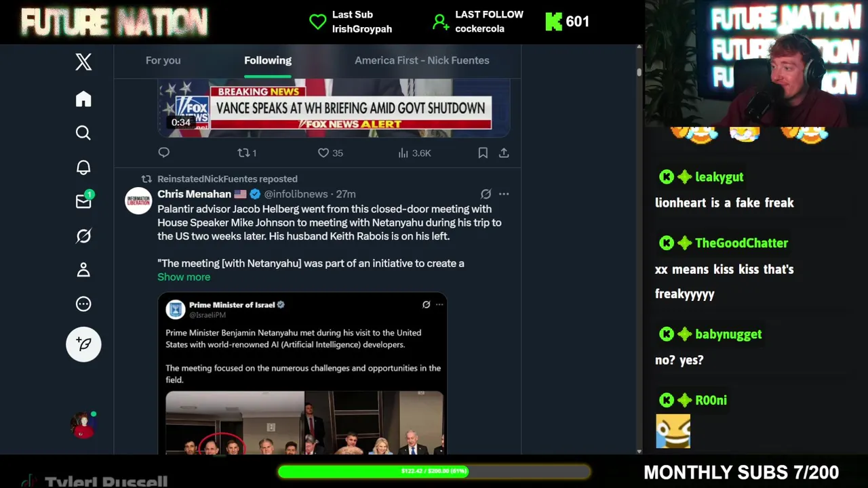The width and height of the screenshot is (868, 488).
Task: Click Grok icon on quoted Israel PM post
Action: pos(426,305)
